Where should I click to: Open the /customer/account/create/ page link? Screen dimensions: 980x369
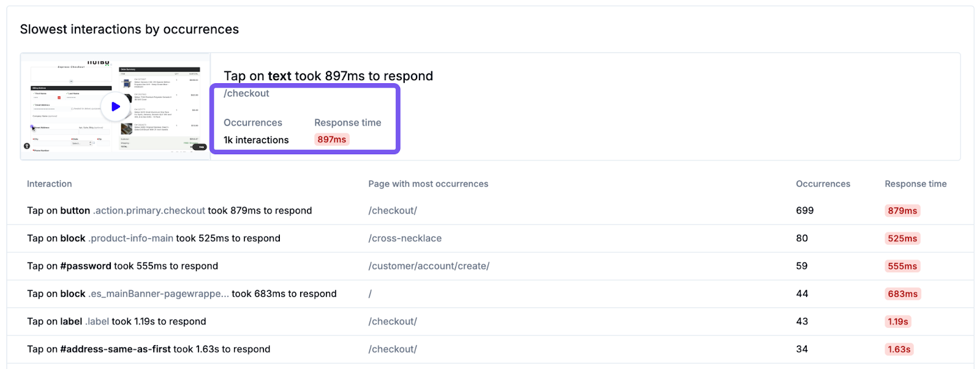click(429, 266)
